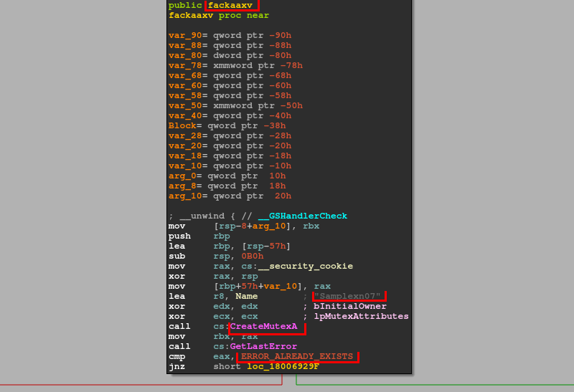Click the arg_0 argument definition
Viewport: 574px width, 392px height.
[227, 176]
